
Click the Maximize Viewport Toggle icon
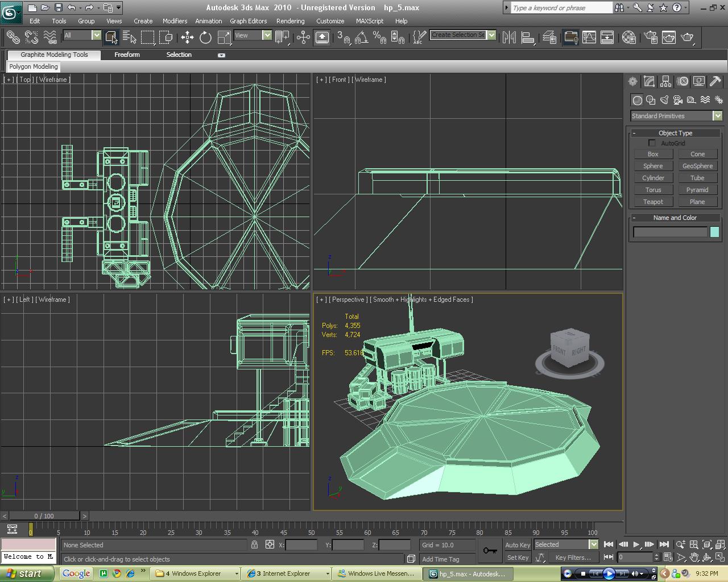(x=721, y=558)
